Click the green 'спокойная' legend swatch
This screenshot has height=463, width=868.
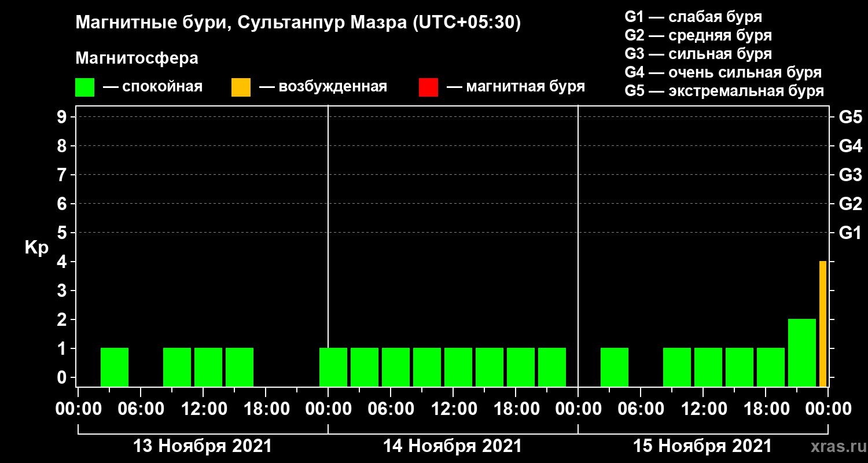[84, 87]
